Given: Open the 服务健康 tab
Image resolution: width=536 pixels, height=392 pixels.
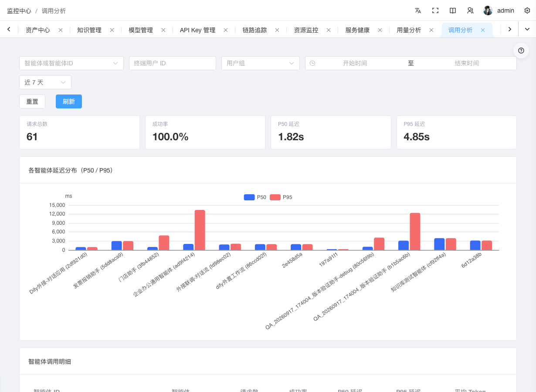Looking at the screenshot, I should [x=358, y=30].
